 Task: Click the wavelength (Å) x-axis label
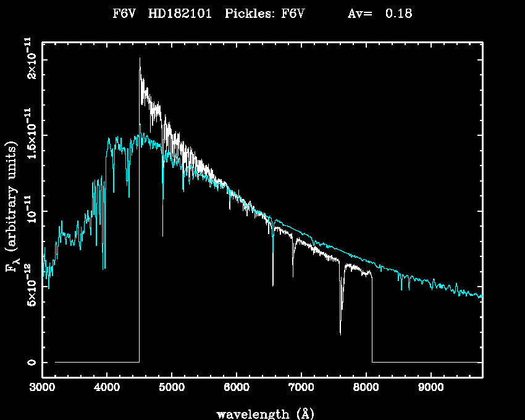[x=261, y=413]
